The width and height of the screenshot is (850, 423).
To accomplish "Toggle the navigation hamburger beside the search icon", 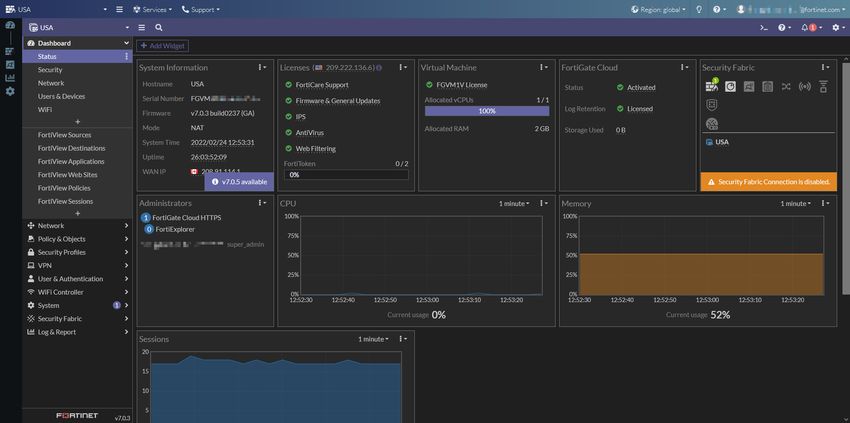I will (141, 28).
